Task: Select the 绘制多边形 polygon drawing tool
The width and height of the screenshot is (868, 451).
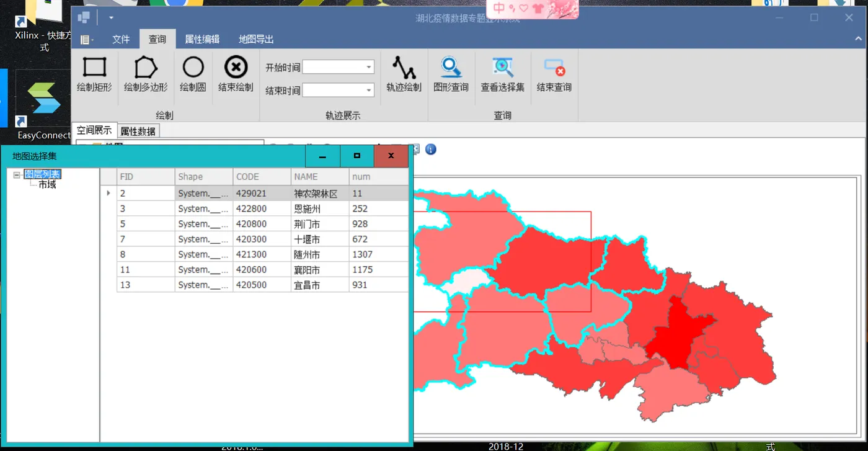Action: [146, 74]
